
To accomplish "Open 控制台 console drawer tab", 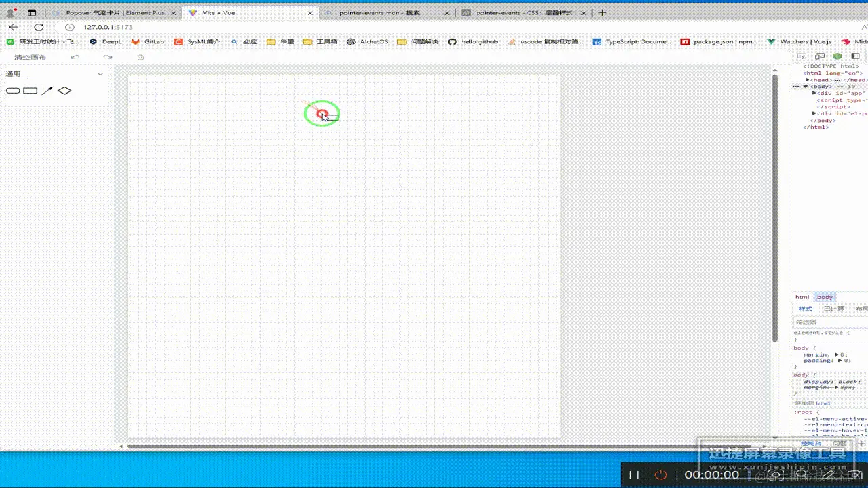I will (x=810, y=443).
